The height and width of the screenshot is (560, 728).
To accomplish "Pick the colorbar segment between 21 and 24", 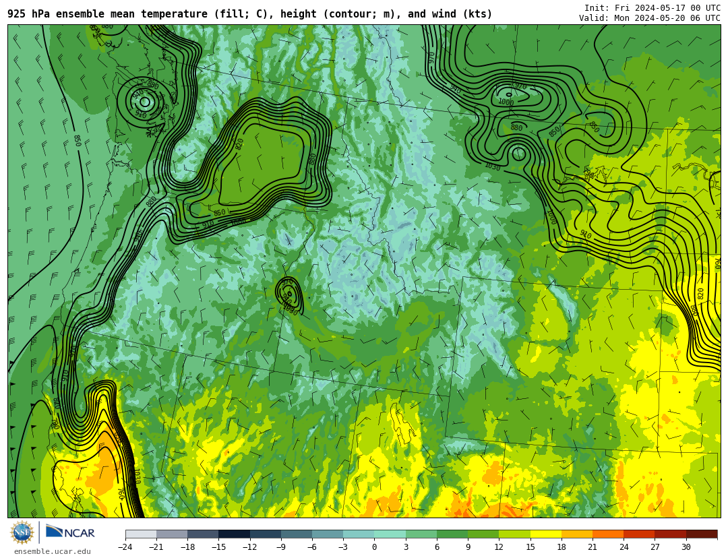I will [x=608, y=534].
